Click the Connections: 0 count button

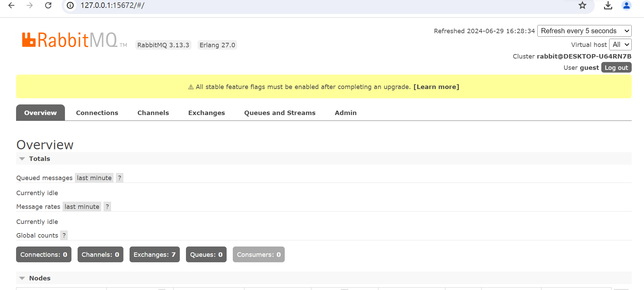(44, 254)
